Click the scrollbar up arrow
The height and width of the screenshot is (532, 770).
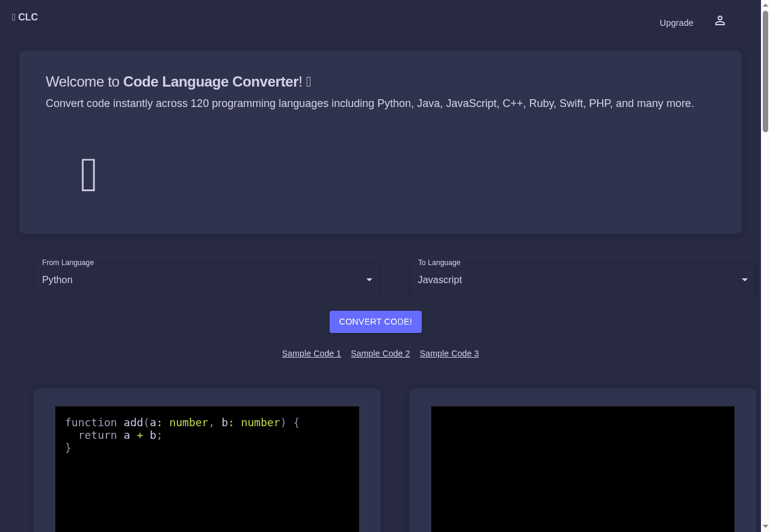(x=765, y=4)
